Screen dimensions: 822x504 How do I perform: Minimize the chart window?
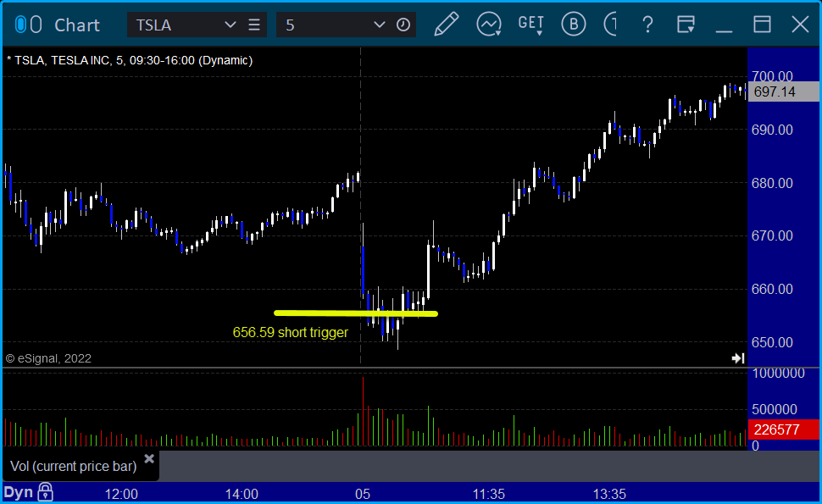pyautogui.click(x=724, y=30)
